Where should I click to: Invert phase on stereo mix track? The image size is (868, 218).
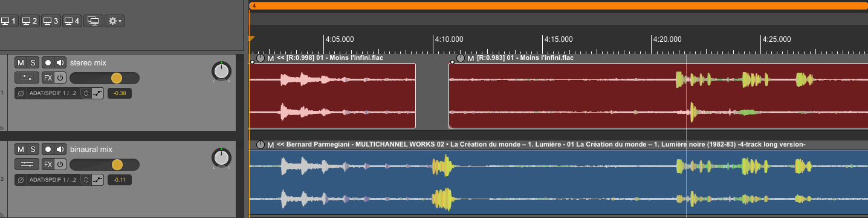click(21, 93)
